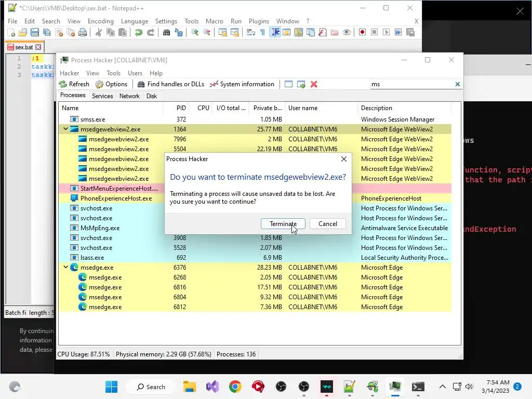Close the sex.bat tab with its X
The width and height of the screenshot is (532, 399).
(x=38, y=47)
